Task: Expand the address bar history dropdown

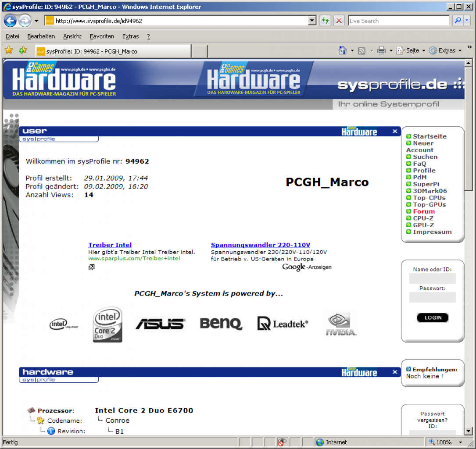Action: [x=312, y=21]
